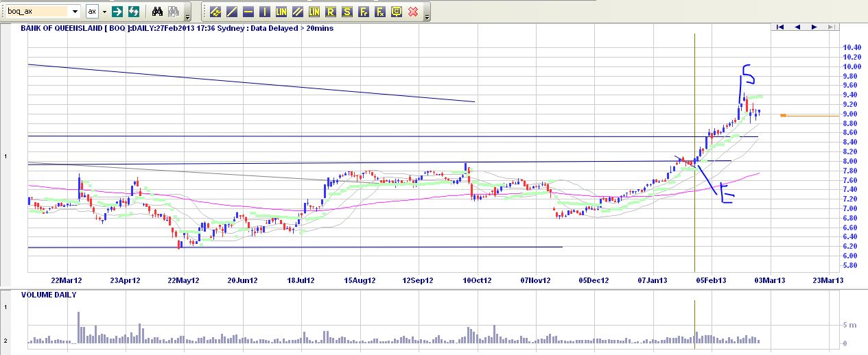Click the red X delete drawings icon
Screen dimensions: 868x355
coord(413,12)
